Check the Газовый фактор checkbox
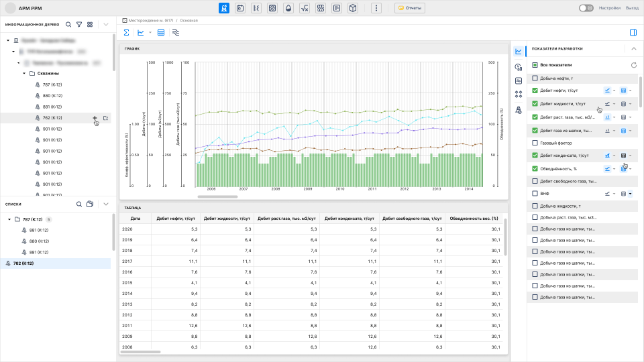The width and height of the screenshot is (644, 362). pos(535,143)
